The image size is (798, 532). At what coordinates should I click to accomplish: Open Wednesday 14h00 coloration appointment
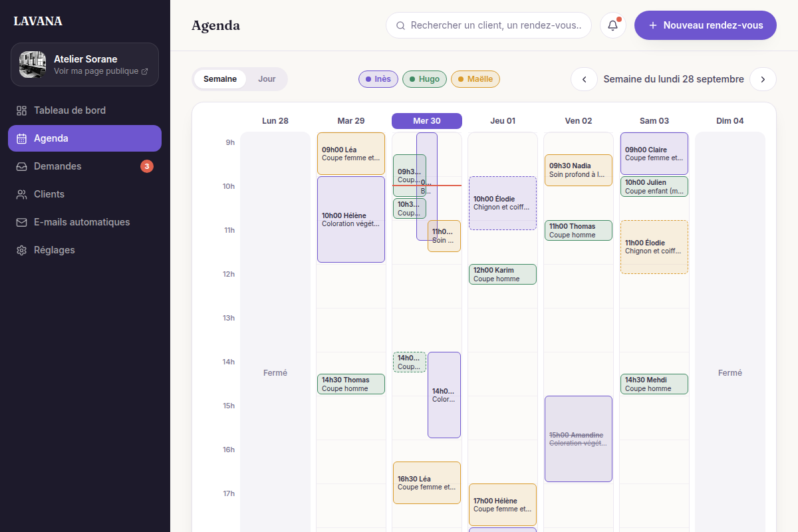[x=444, y=395]
